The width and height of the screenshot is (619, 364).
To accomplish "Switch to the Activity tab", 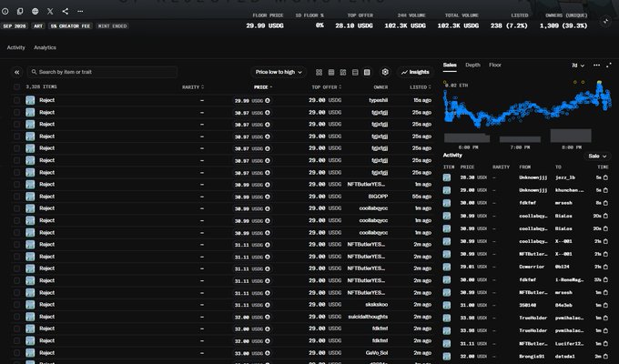I will click(x=15, y=47).
